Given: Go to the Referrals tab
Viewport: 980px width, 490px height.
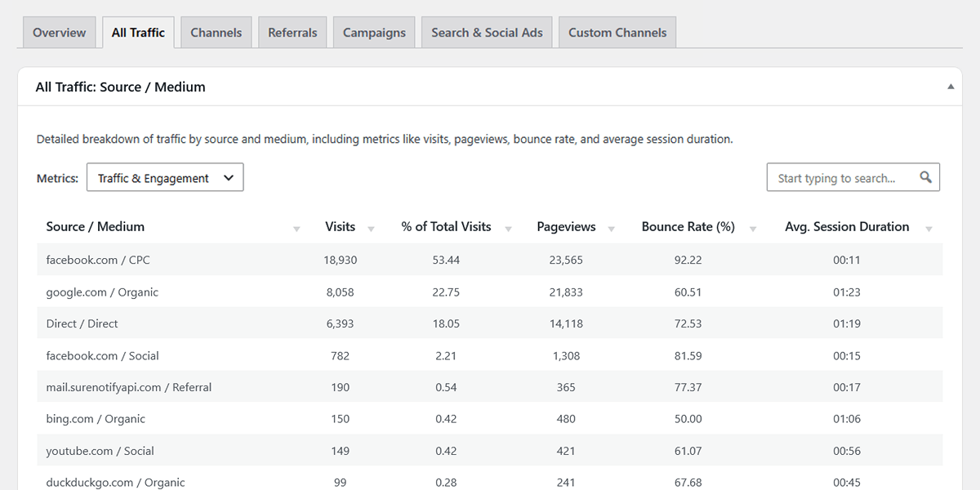Looking at the screenshot, I should click(292, 33).
